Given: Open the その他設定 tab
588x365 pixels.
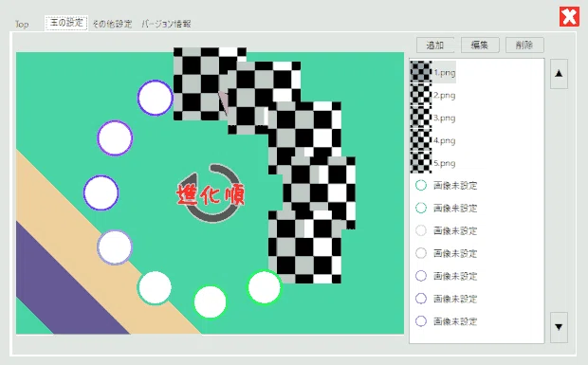Looking at the screenshot, I should pos(112,24).
